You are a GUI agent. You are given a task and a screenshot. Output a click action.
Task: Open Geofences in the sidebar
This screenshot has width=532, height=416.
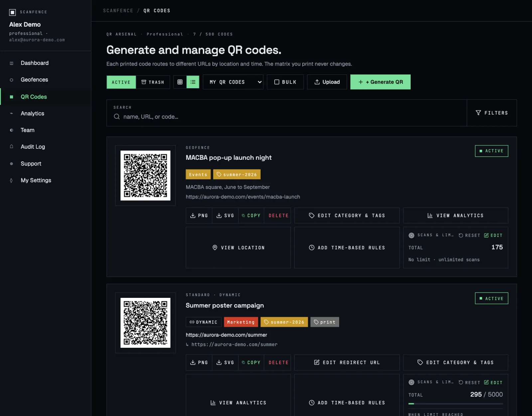(46, 80)
